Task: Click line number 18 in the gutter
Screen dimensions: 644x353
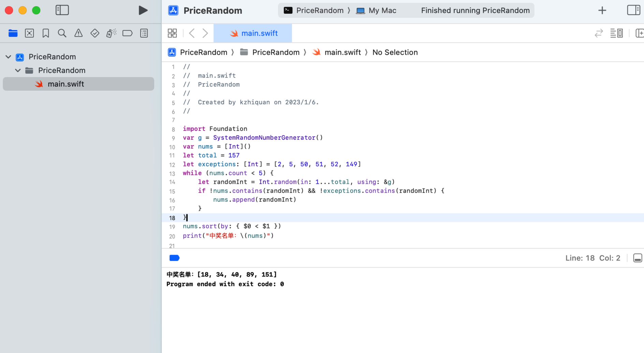Action: (x=172, y=218)
